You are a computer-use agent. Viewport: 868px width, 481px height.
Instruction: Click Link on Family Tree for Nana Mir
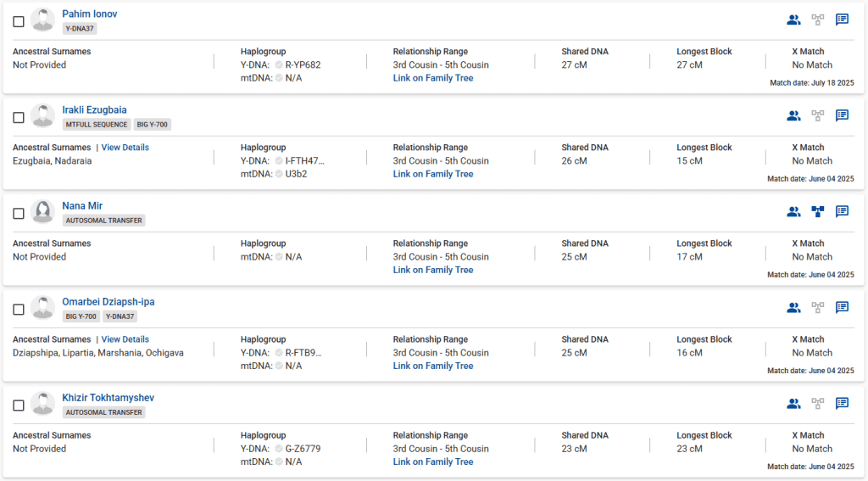433,270
